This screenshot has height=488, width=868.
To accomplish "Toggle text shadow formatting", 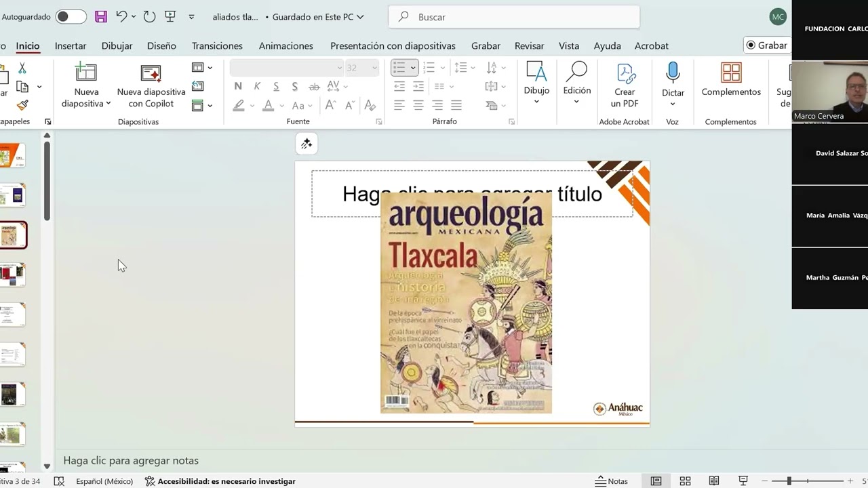I will 294,86.
